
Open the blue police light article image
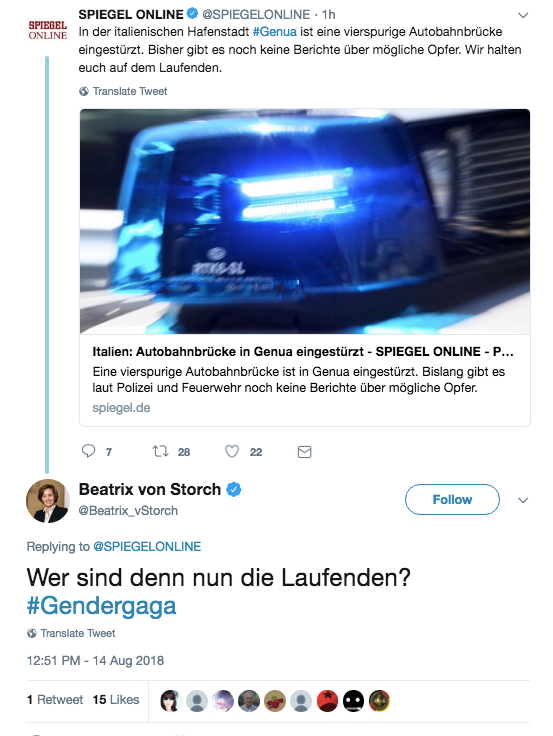(x=305, y=221)
